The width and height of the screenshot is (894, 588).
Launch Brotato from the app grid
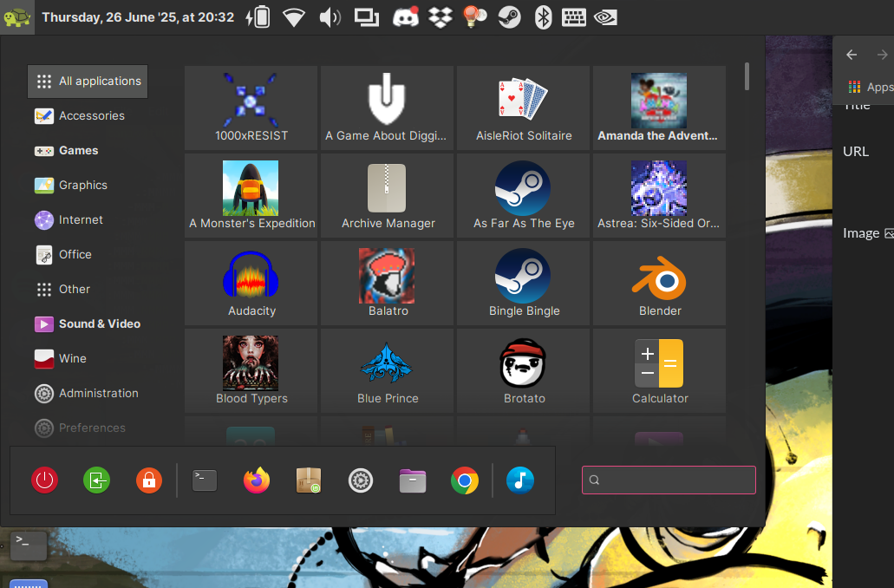coord(524,371)
